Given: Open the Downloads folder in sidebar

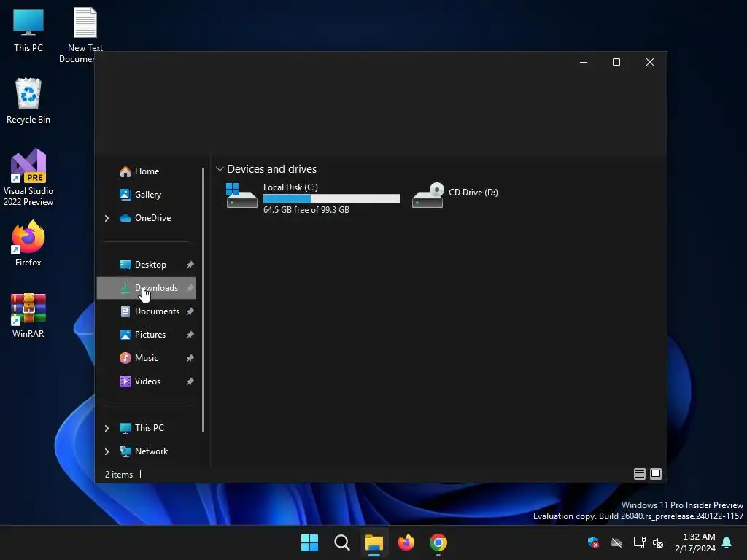Looking at the screenshot, I should [146, 287].
